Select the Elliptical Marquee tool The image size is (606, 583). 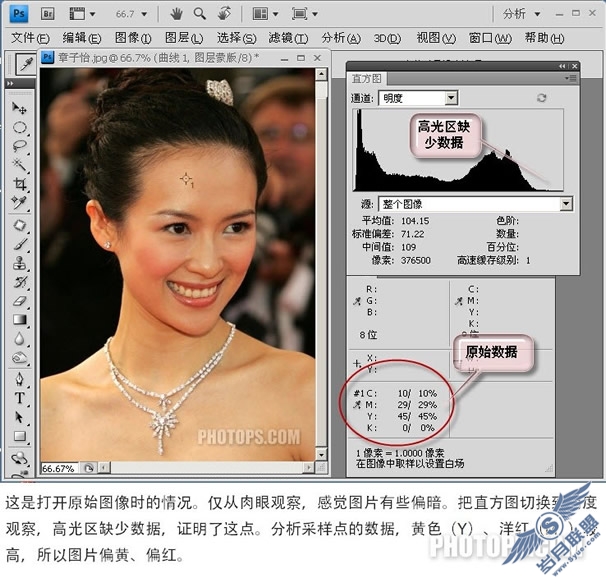pos(19,128)
